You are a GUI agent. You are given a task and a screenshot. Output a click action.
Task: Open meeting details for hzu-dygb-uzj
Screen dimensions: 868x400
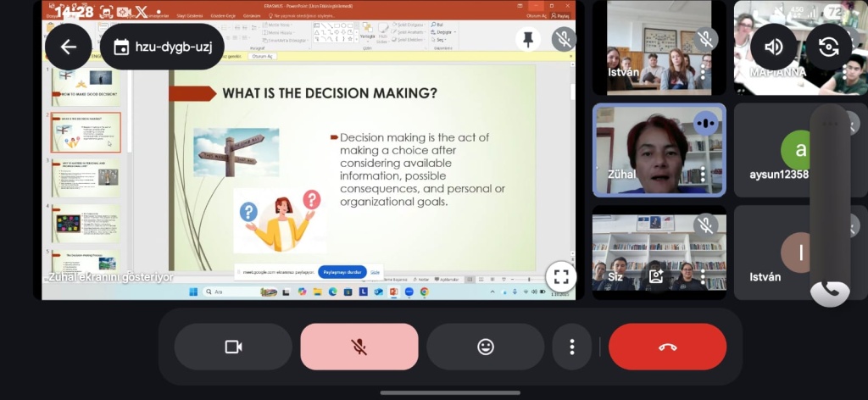(x=162, y=47)
